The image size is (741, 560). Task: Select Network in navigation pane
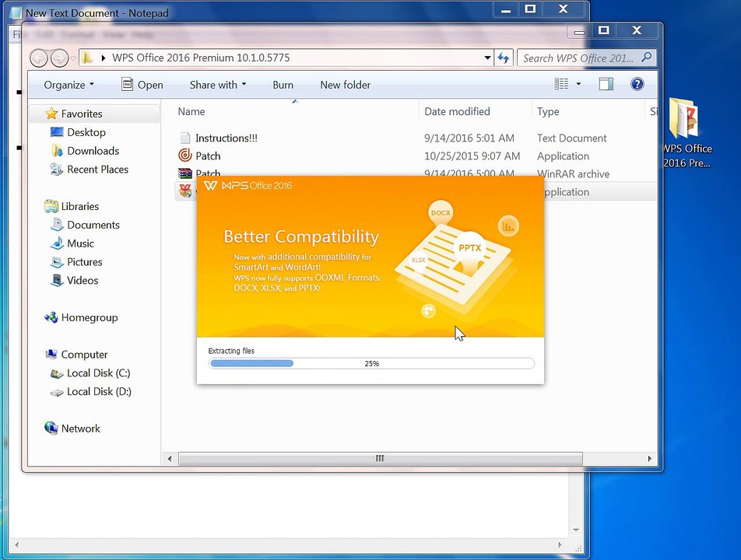80,429
